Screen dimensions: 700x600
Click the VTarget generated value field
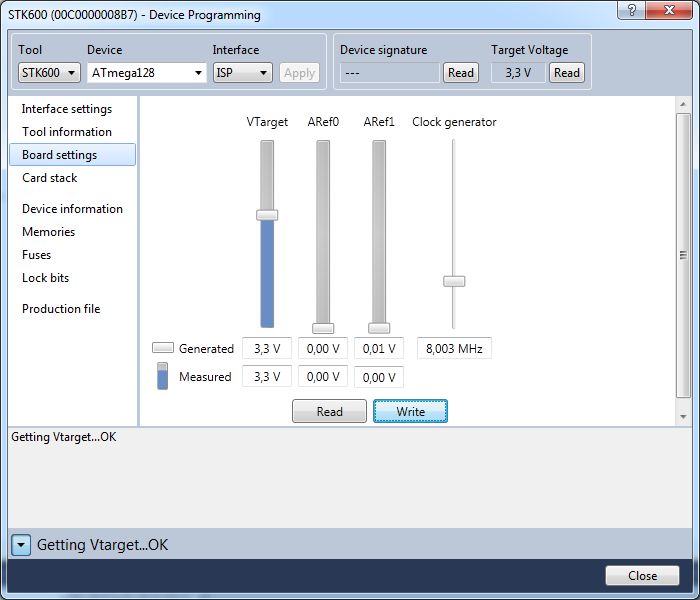[x=267, y=348]
